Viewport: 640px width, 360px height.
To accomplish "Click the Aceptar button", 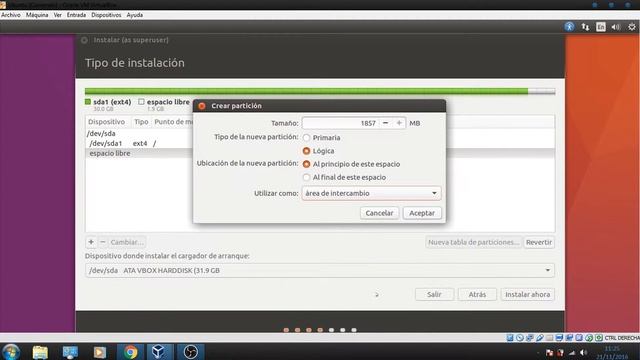I will tap(422, 213).
